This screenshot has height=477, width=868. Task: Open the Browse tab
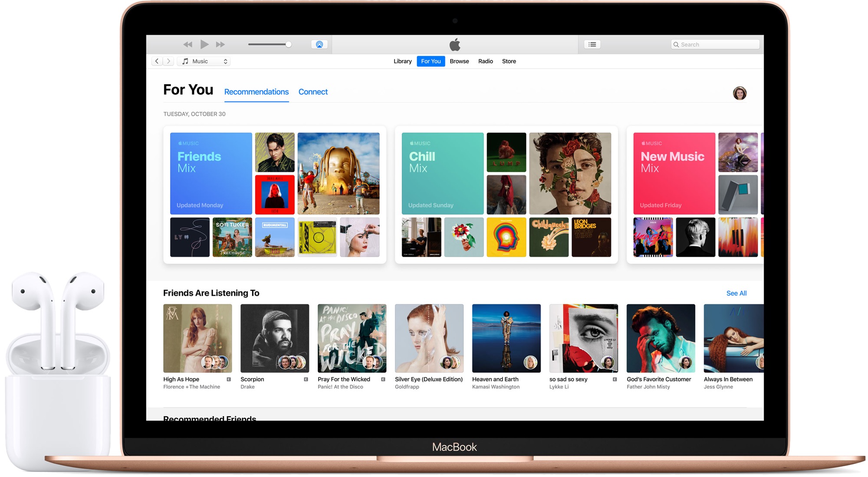[x=459, y=61]
